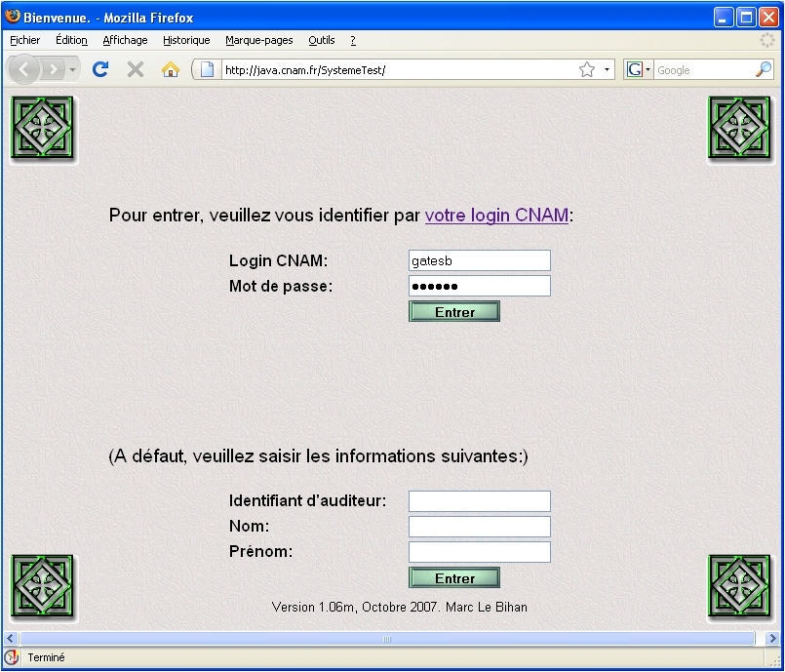Bookmark page with the star icon
Screen dimensions: 785x672
point(587,69)
